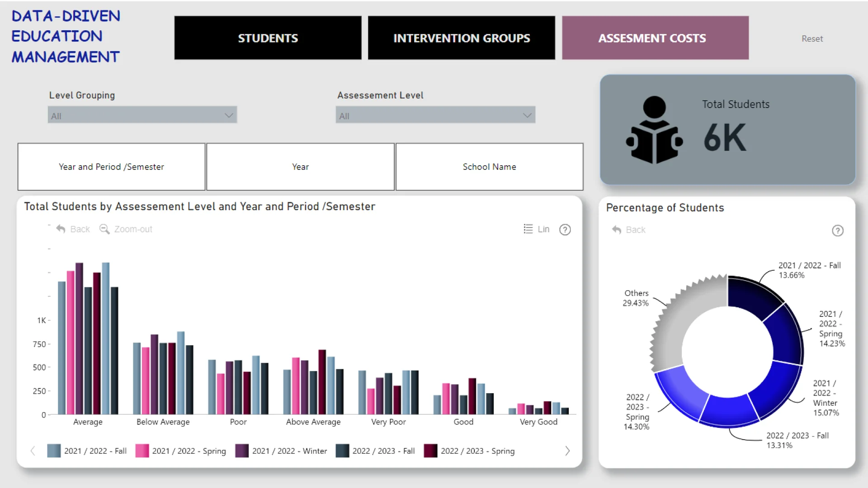Click the Zoom-out magnifier icon

point(104,229)
